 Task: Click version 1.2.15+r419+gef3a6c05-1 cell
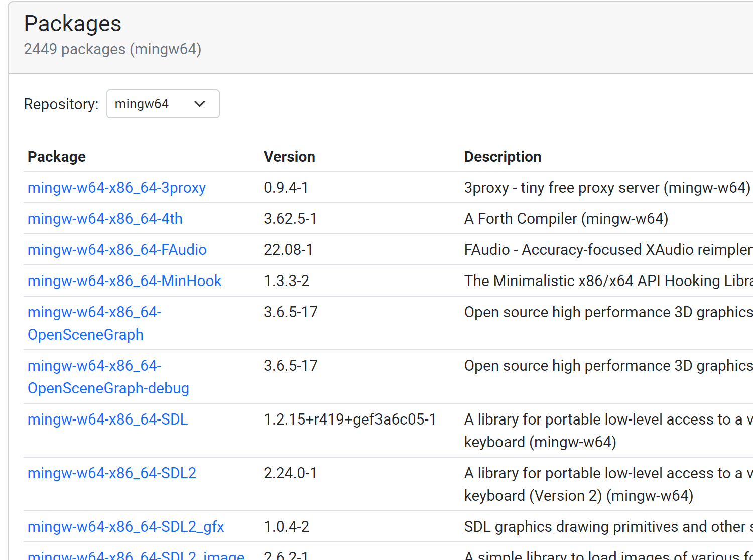point(350,419)
